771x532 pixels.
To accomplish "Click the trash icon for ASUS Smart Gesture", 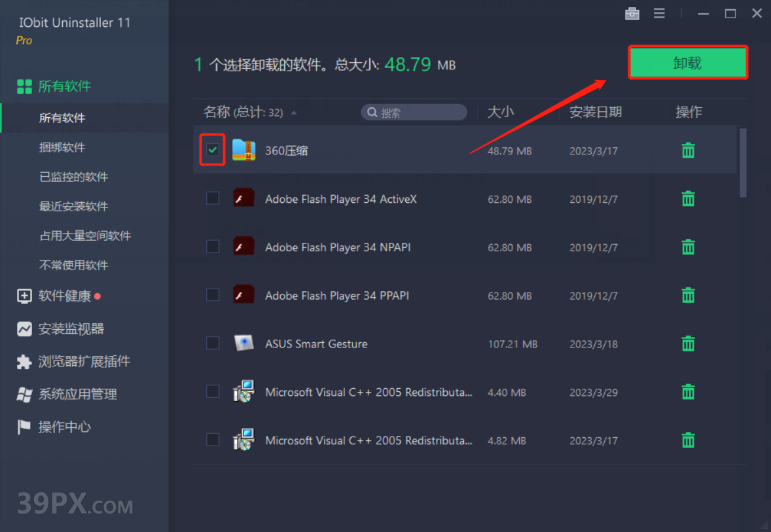I will (688, 343).
